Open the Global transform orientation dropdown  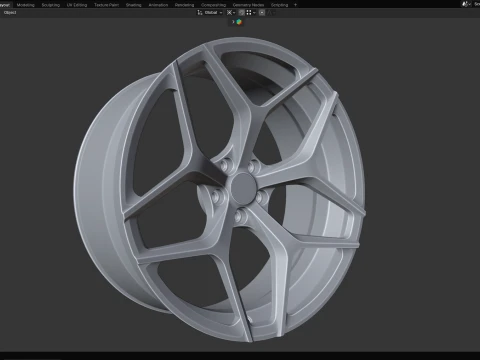(213, 12)
